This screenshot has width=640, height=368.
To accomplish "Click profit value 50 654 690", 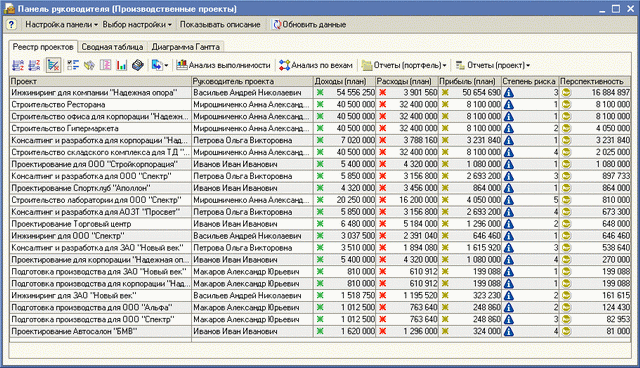I will point(481,93).
